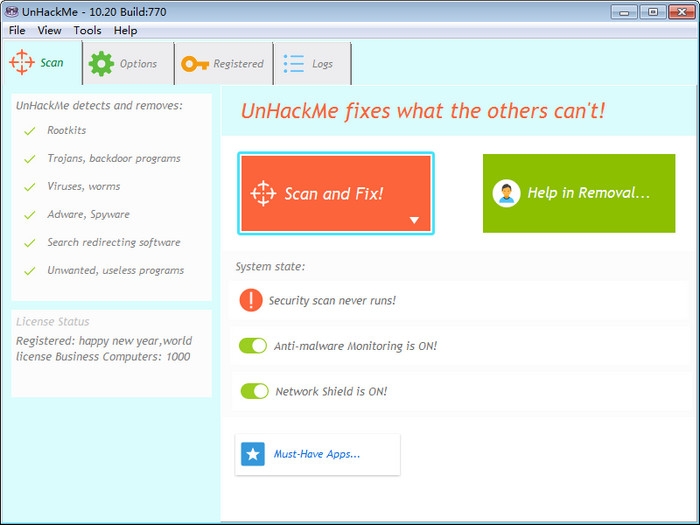Start Scan and Fix!
The height and width of the screenshot is (525, 700).
tap(336, 193)
